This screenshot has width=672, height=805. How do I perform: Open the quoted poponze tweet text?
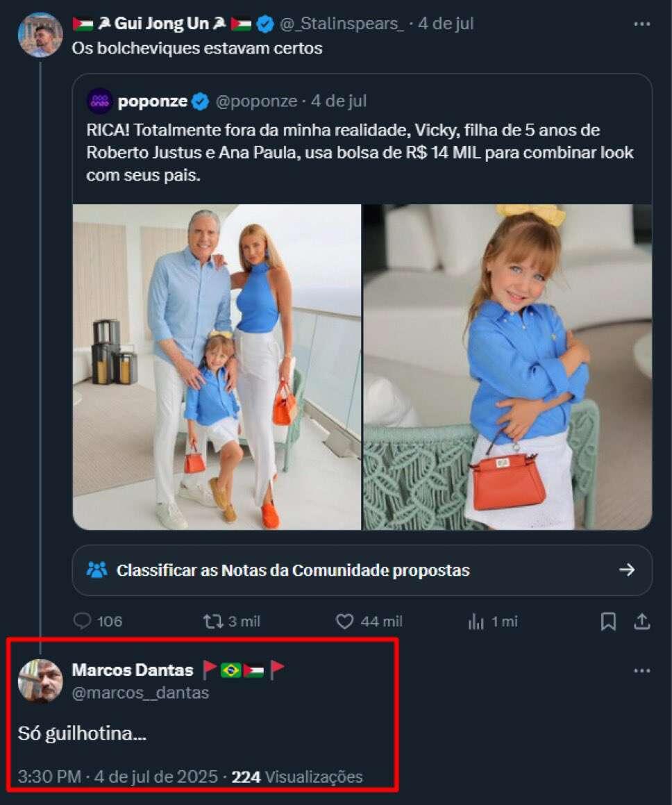(360, 153)
